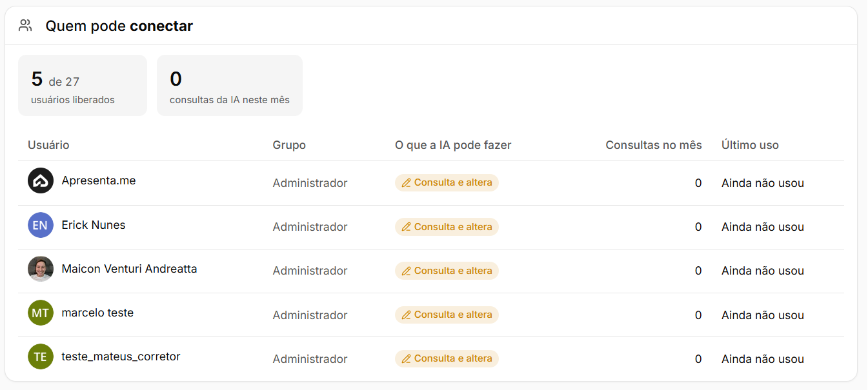The image size is (868, 390).
Task: Open Consulta e altera badge for marcelo teste
Action: (447, 315)
